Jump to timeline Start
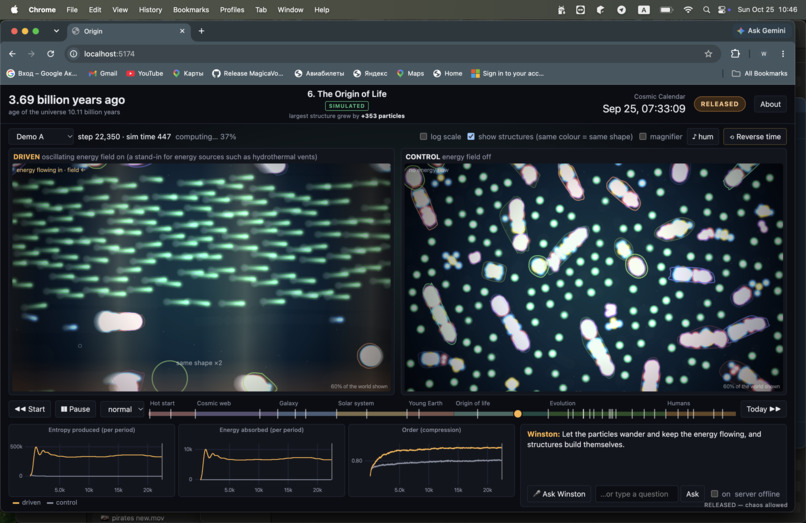The height and width of the screenshot is (523, 806). pyautogui.click(x=30, y=409)
